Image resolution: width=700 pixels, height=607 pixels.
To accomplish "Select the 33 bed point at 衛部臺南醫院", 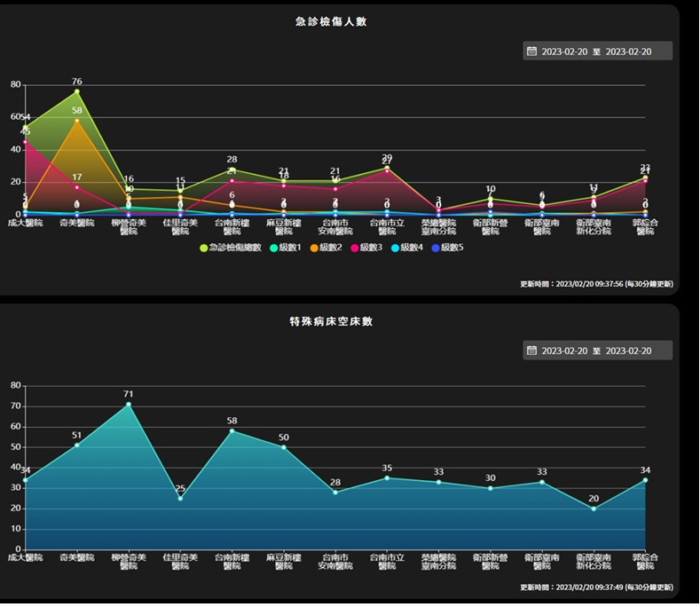I will [x=541, y=482].
